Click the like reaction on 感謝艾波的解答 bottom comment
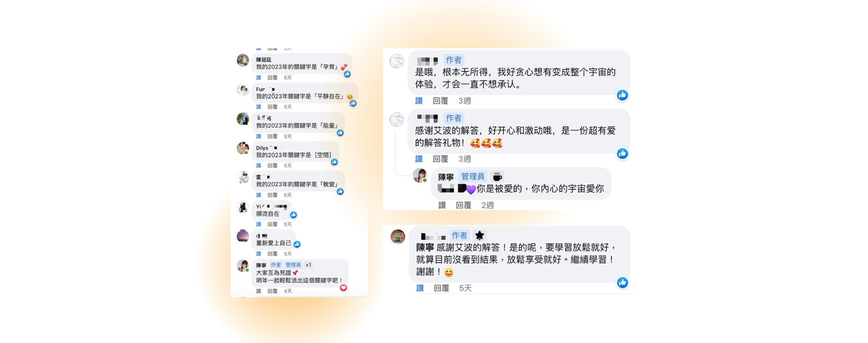The height and width of the screenshot is (343, 868). coord(623,283)
